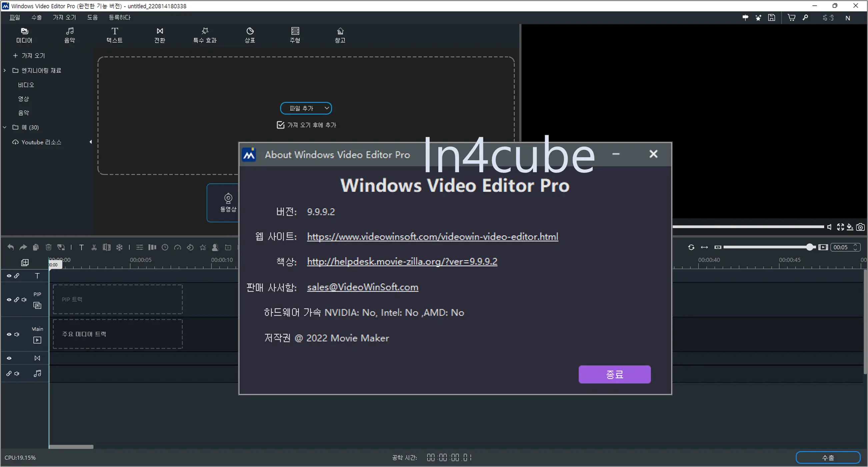Open the Add Files dropdown button
Screen dimensions: 868x467
(306, 108)
